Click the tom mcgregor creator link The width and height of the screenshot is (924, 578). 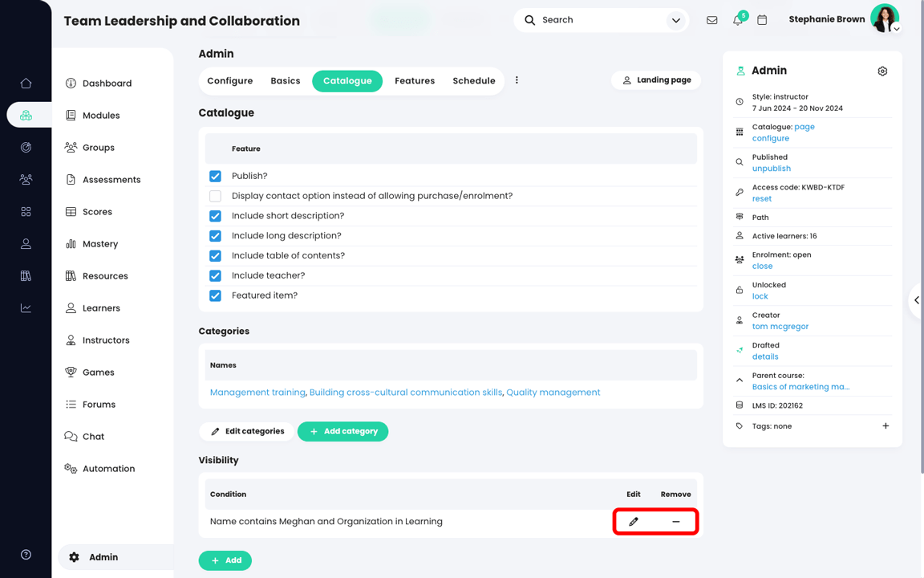(x=780, y=327)
